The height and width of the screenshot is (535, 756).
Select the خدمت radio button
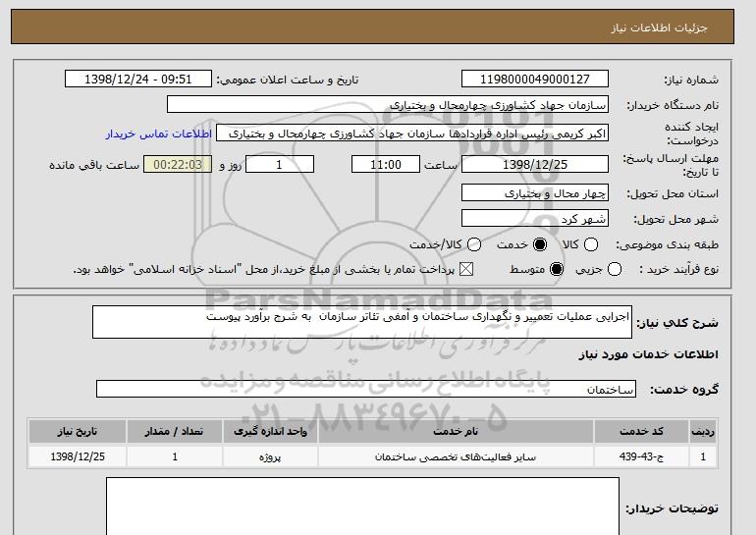point(540,244)
